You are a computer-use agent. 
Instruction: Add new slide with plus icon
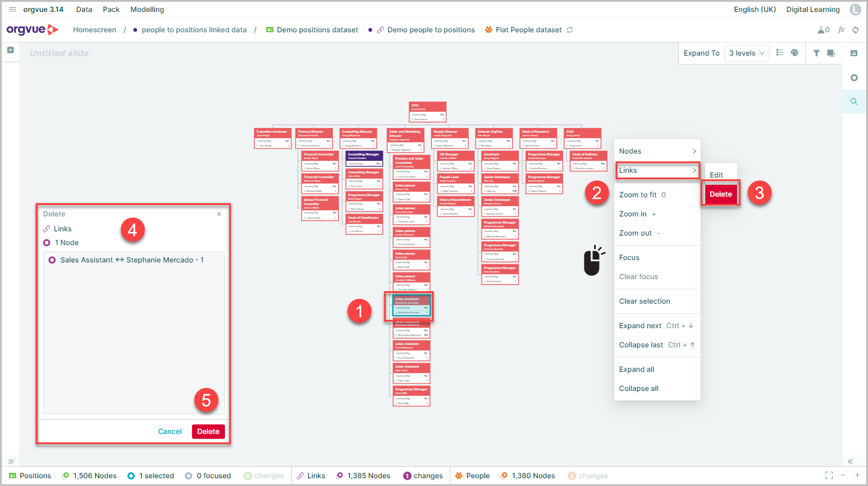click(x=10, y=50)
